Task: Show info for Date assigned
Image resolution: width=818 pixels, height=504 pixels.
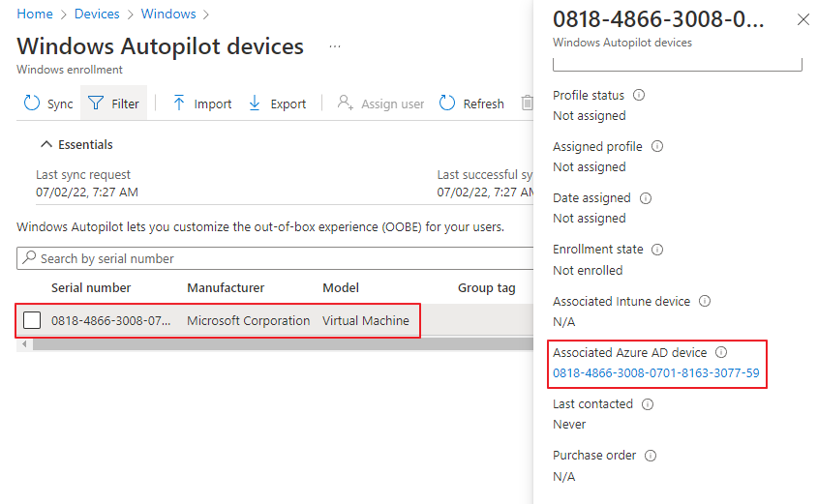Action: coord(646,198)
